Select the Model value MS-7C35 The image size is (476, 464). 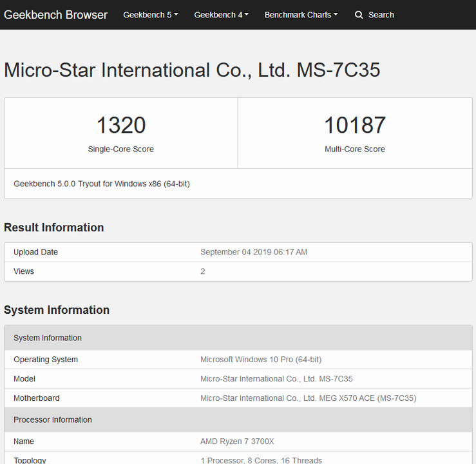[x=276, y=379]
